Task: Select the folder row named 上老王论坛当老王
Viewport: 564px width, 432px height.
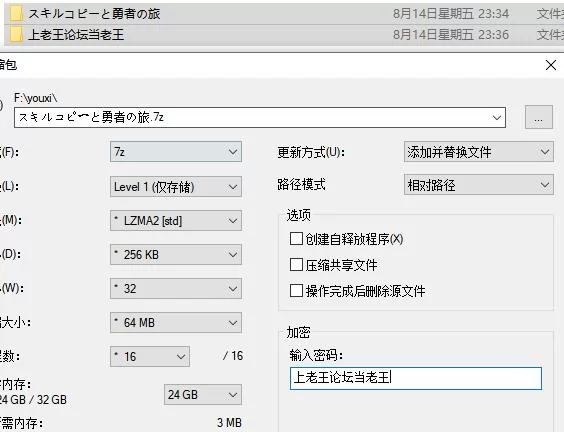Action: tap(284, 35)
